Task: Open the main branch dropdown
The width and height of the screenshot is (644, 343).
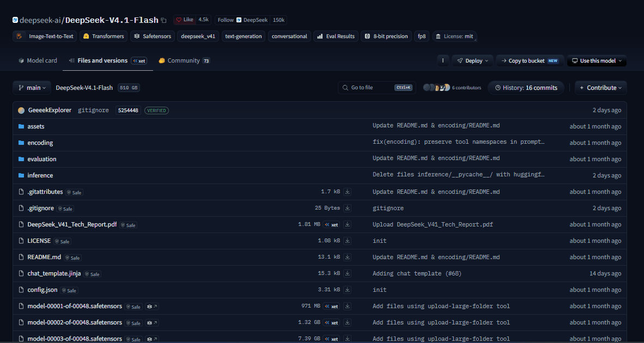Action: pyautogui.click(x=32, y=88)
